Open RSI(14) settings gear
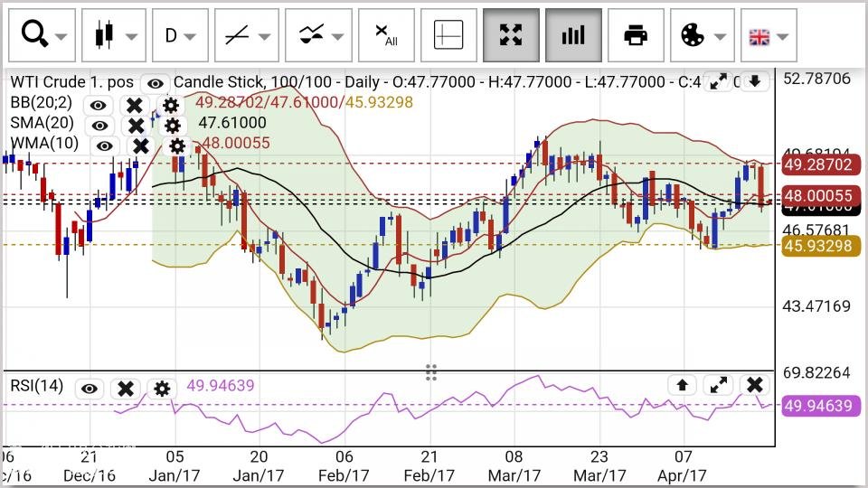The height and width of the screenshot is (488, 868). click(x=162, y=389)
